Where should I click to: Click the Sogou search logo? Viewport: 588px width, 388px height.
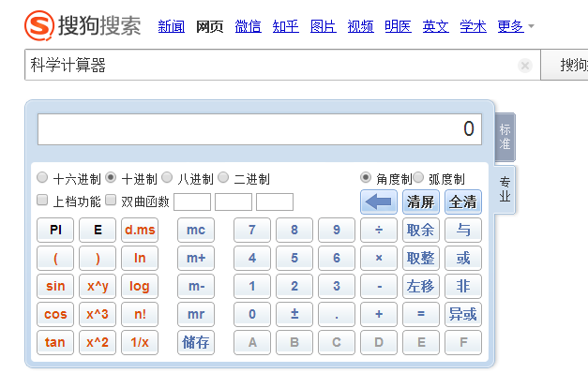point(83,25)
